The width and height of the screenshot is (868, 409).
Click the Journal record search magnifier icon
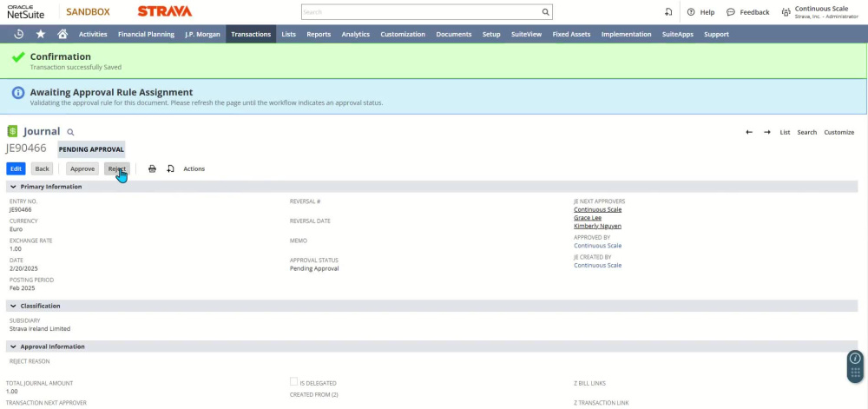[x=70, y=132]
